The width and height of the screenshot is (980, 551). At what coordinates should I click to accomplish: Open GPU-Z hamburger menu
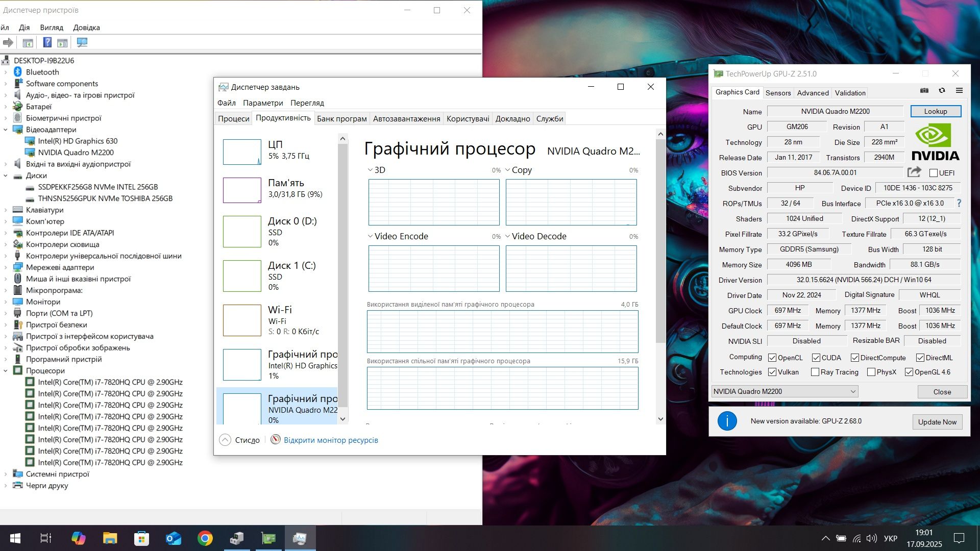959,91
